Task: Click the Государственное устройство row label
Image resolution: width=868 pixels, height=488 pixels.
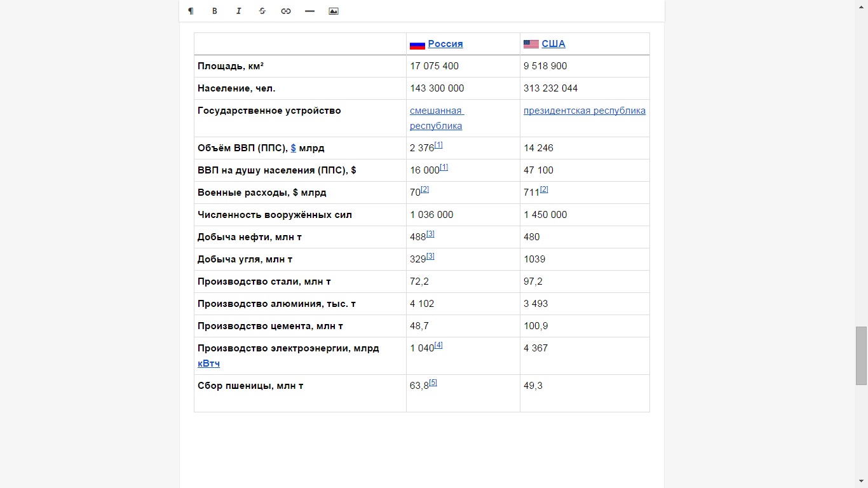Action: point(269,111)
